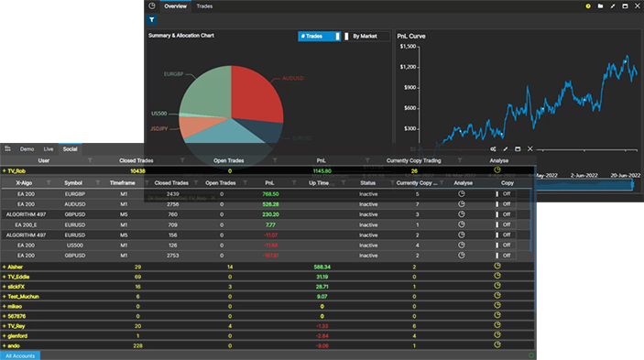
Task: Toggle Copy switch for EA 200_E EURUSD
Action: pyautogui.click(x=506, y=224)
